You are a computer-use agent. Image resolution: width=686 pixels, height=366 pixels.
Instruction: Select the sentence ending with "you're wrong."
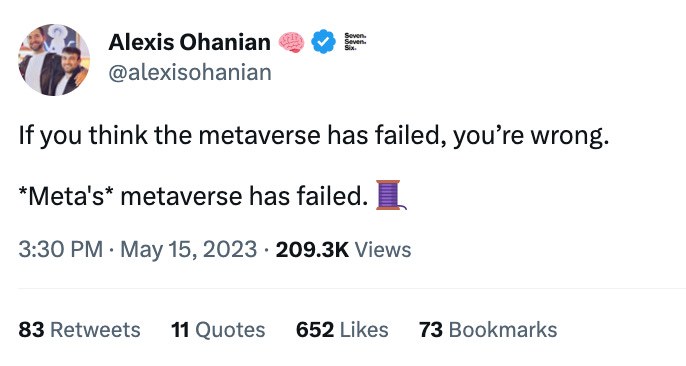coord(313,136)
